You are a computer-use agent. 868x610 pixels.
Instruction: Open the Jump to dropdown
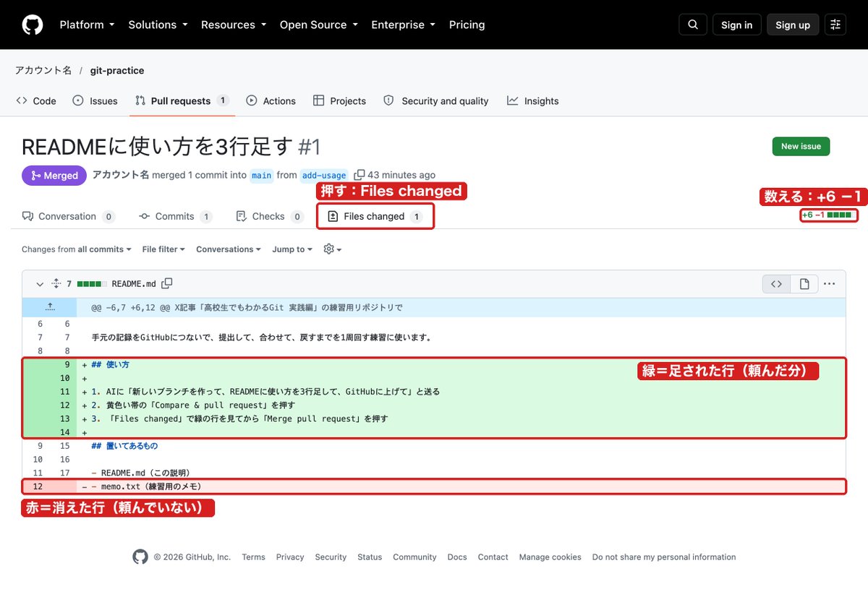(292, 249)
